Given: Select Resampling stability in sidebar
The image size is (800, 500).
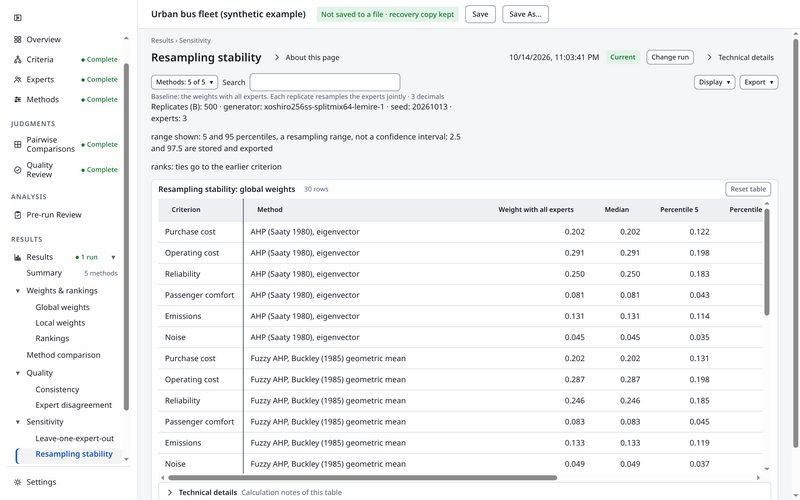Looking at the screenshot, I should coord(74,454).
